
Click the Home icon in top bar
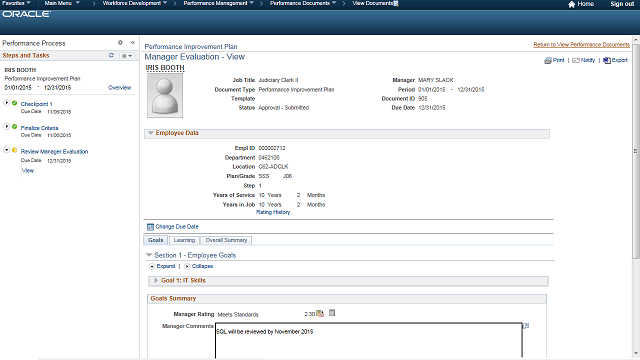pos(571,4)
